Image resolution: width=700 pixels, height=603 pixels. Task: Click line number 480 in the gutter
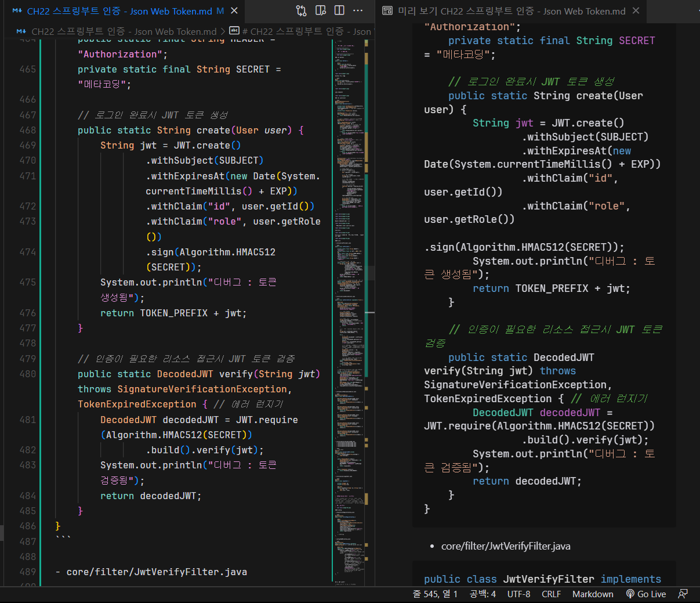pos(27,374)
